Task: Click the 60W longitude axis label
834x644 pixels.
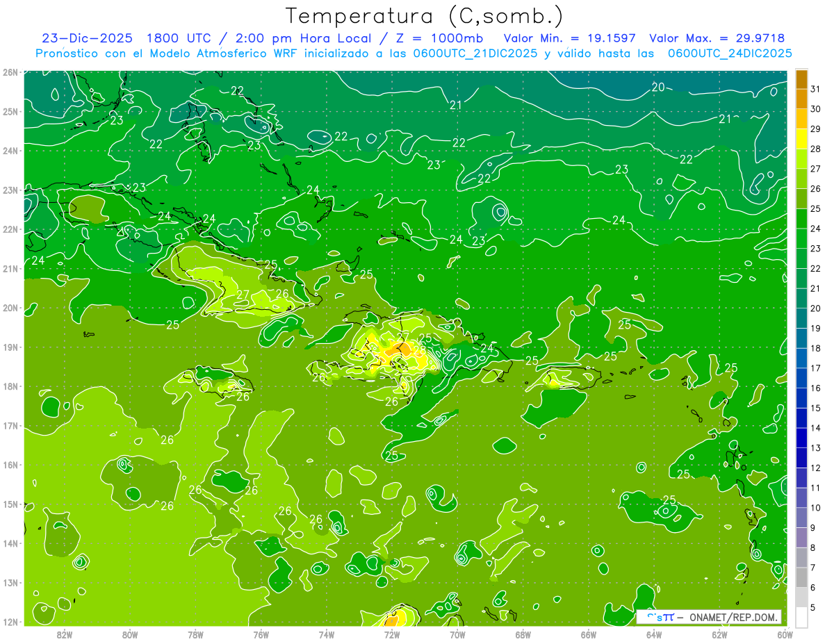Action: point(785,634)
